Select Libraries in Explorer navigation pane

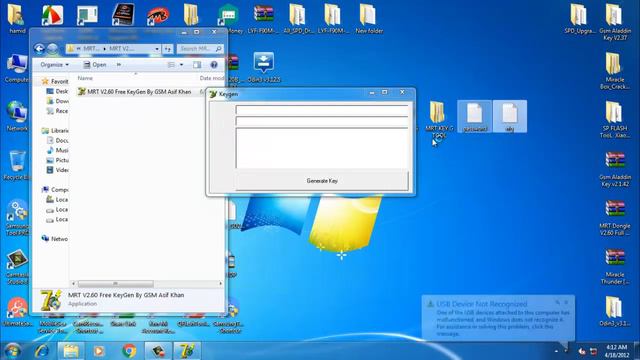[55, 131]
